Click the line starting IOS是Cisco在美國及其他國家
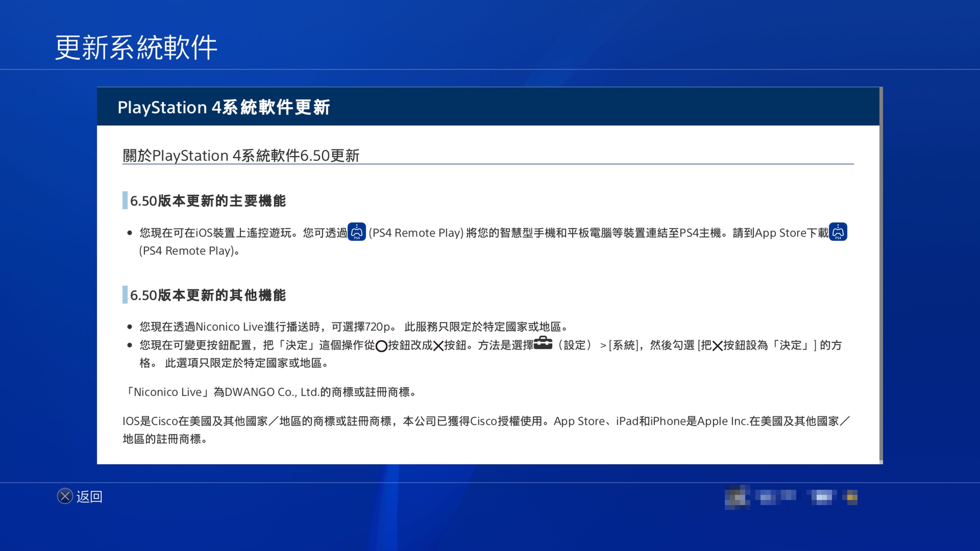980x551 pixels. (486, 421)
